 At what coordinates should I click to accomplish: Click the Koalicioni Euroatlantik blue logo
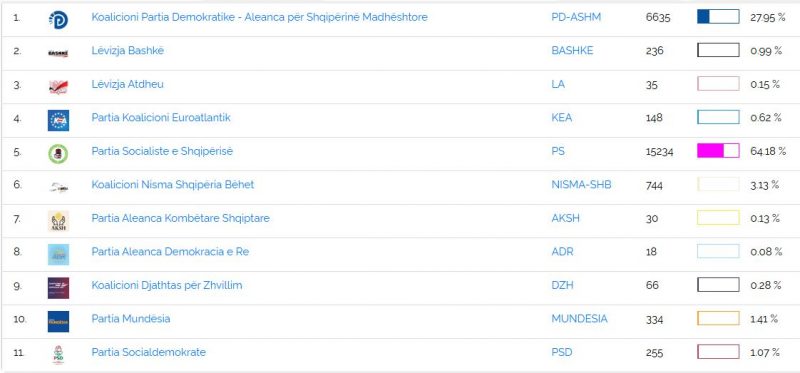point(58,120)
